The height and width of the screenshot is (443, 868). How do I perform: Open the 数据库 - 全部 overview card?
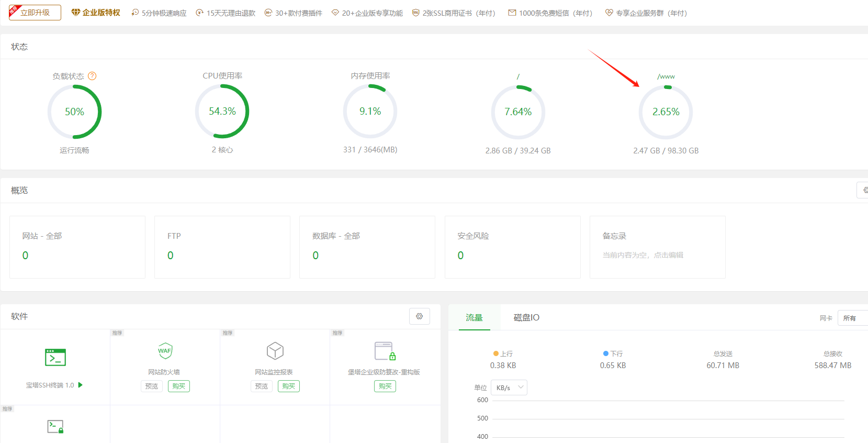(367, 247)
